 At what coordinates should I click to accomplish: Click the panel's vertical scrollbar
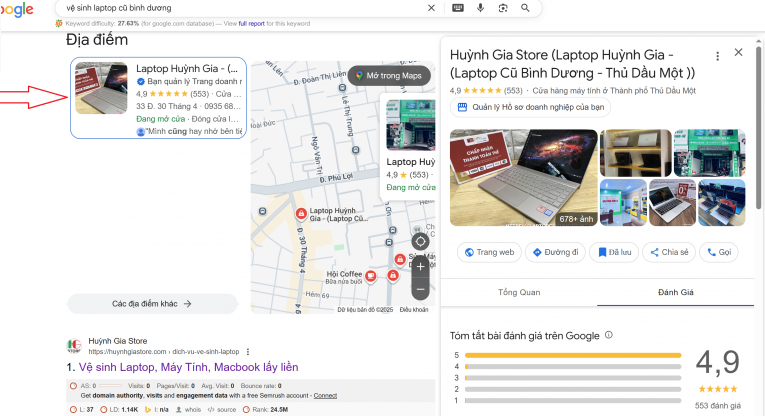pyautogui.click(x=758, y=128)
